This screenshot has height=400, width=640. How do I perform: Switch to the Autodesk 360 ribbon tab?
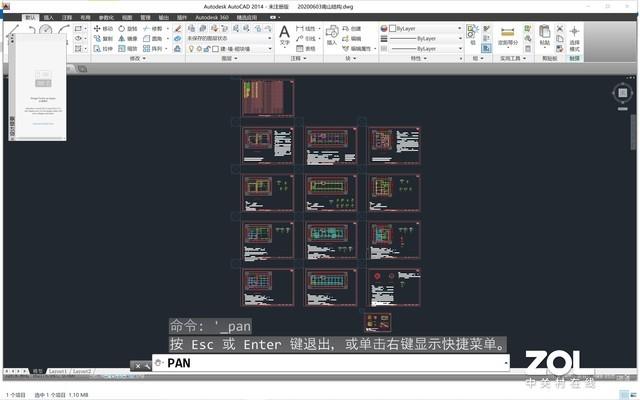[211, 18]
